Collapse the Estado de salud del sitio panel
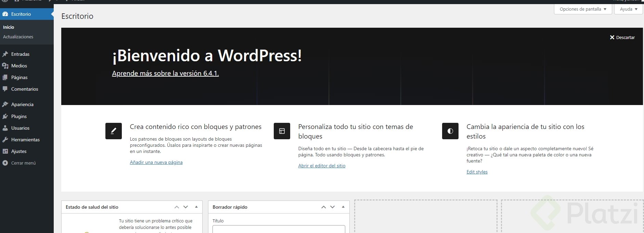The image size is (644, 233). tap(196, 207)
